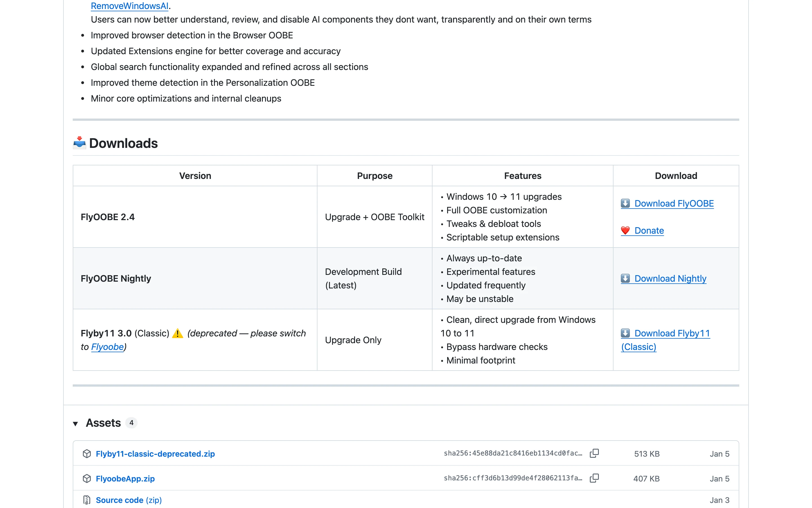Click 'Bypass hardware checks' feature text

(x=497, y=347)
